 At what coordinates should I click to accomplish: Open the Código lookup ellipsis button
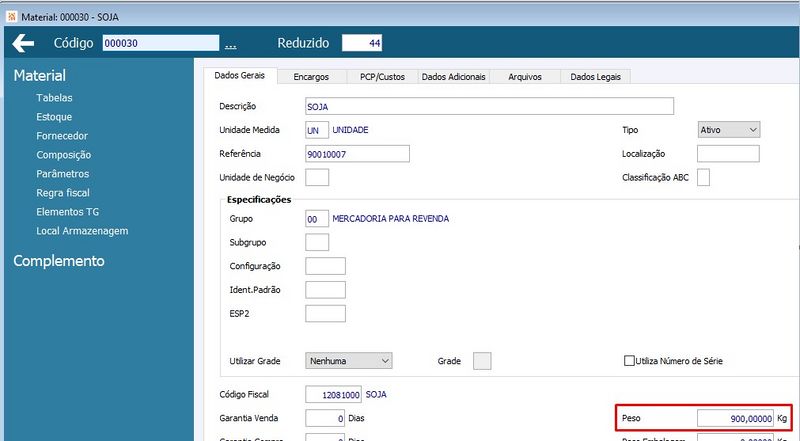[x=231, y=45]
